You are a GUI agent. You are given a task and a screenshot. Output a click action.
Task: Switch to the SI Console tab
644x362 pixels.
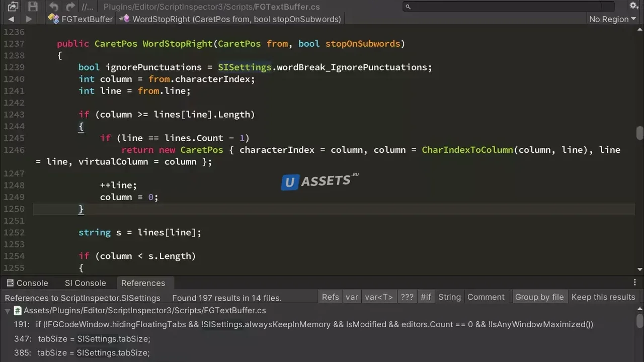click(x=86, y=283)
